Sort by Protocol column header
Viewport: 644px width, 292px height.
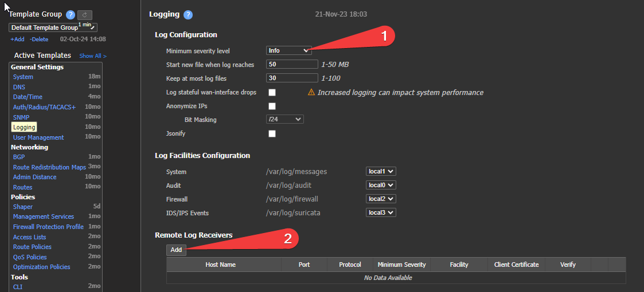(350, 265)
